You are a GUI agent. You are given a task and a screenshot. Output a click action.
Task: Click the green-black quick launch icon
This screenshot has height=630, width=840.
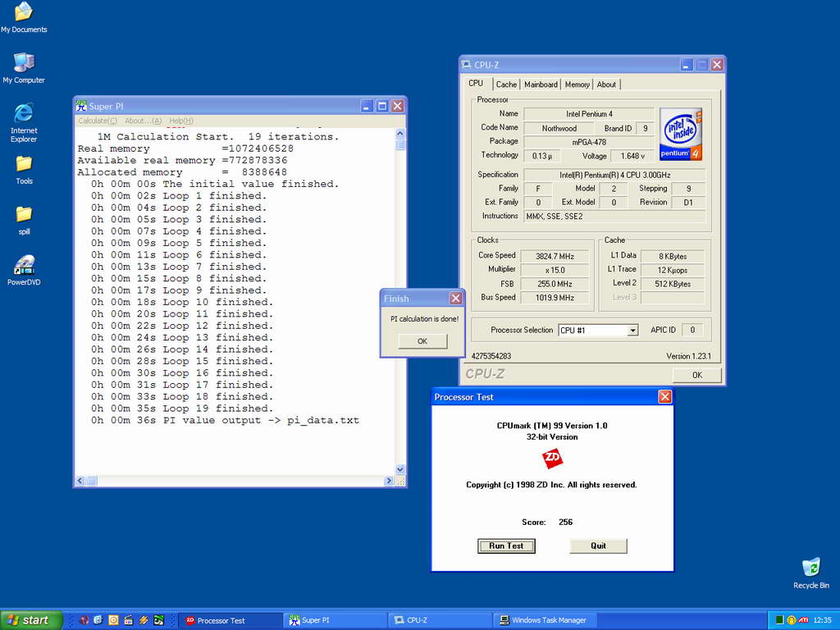coord(158,620)
